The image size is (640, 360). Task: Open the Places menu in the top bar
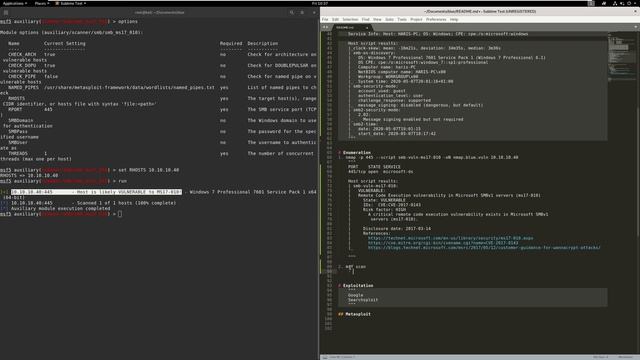click(x=41, y=3)
